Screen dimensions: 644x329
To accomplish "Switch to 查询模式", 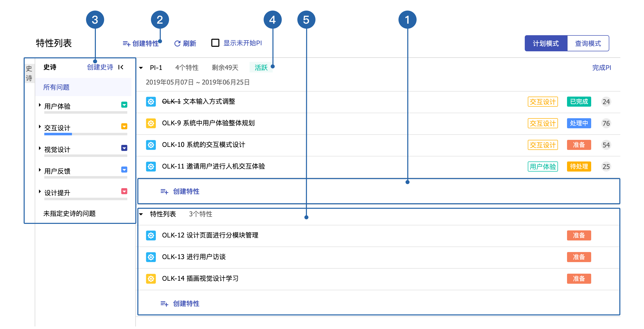I will pyautogui.click(x=588, y=43).
